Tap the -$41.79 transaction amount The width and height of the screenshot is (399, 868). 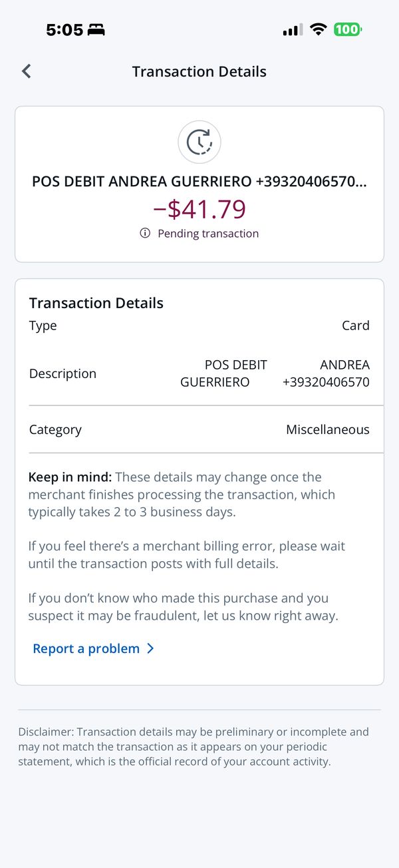199,209
